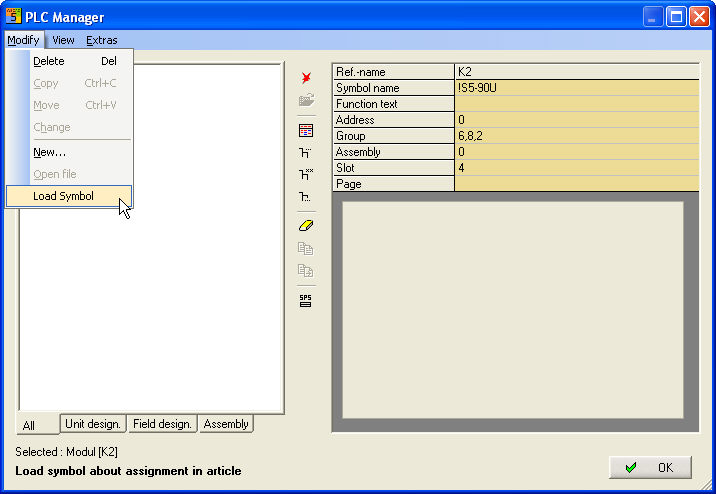
Task: Open the Modify menu
Action: click(x=23, y=40)
